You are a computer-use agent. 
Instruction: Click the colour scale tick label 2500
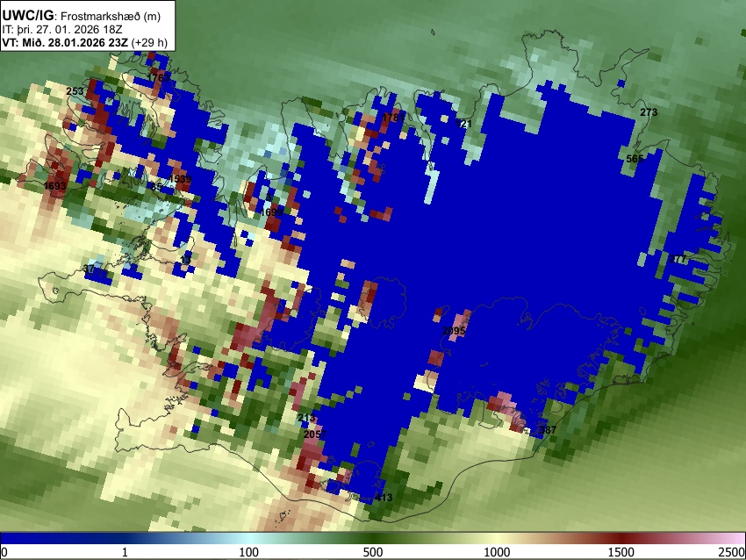click(732, 552)
